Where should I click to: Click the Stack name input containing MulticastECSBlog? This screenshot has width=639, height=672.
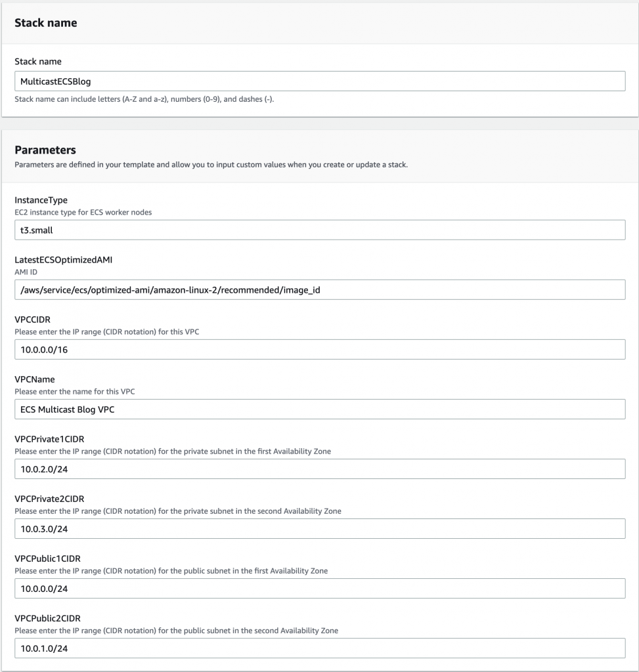point(320,81)
